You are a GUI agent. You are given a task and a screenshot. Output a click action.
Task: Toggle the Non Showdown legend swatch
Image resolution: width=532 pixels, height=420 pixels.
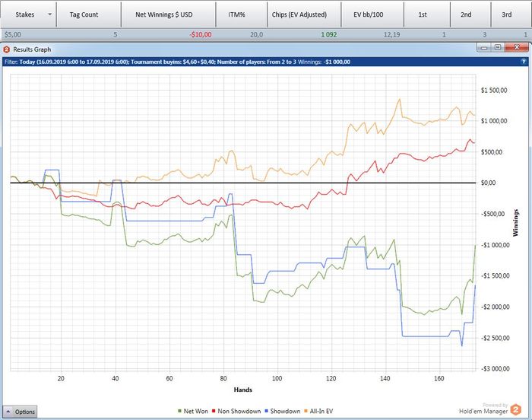point(214,411)
